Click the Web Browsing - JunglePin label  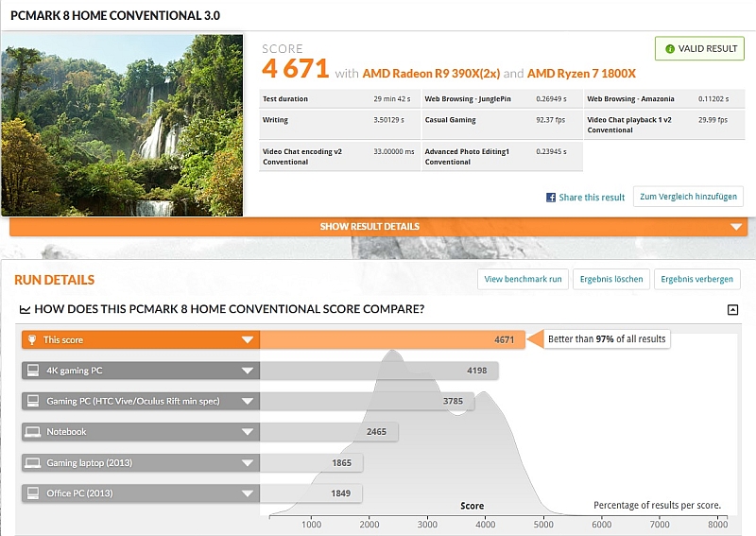(468, 99)
